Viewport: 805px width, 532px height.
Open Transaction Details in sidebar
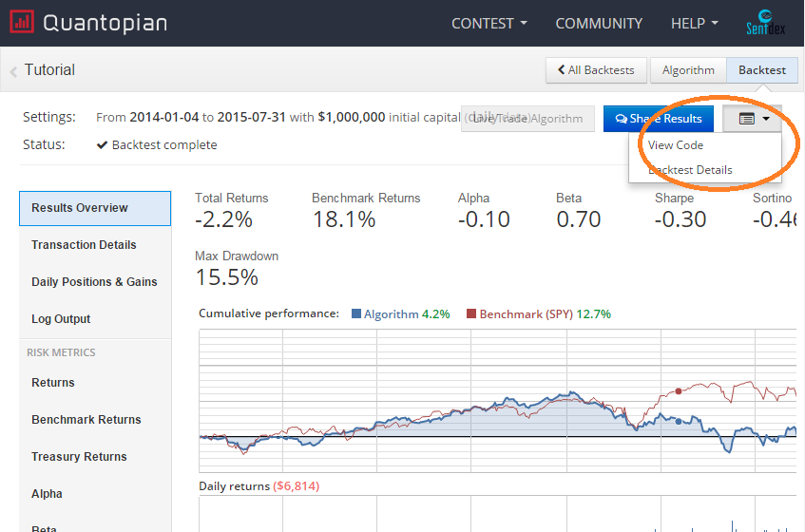point(84,245)
